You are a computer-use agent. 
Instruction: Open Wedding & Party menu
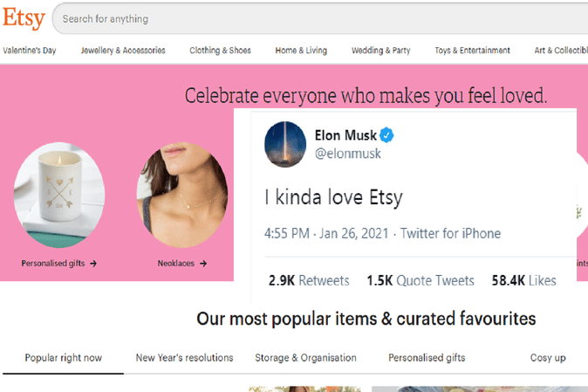click(380, 51)
